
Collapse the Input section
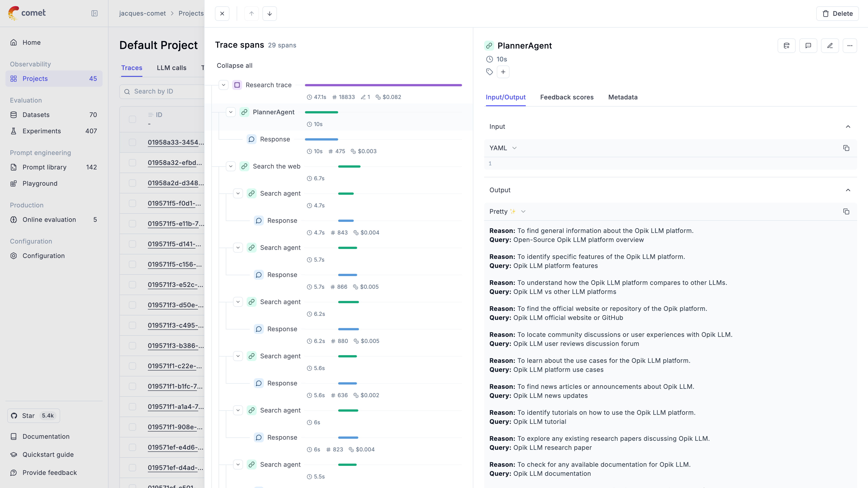tap(848, 127)
